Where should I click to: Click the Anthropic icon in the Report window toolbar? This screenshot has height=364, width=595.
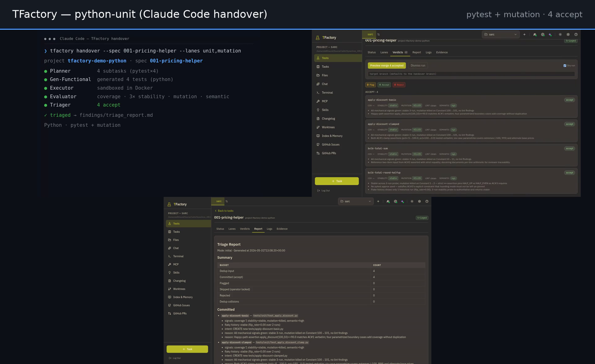tap(388, 201)
